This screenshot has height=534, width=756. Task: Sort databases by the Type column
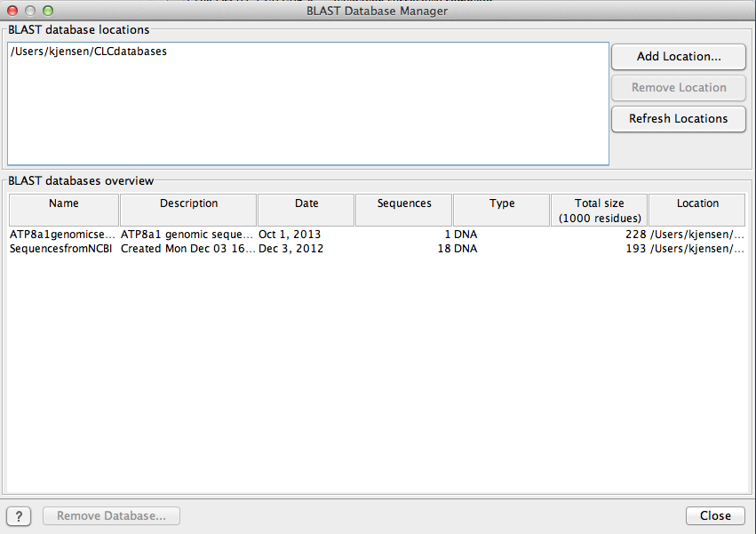click(x=502, y=210)
